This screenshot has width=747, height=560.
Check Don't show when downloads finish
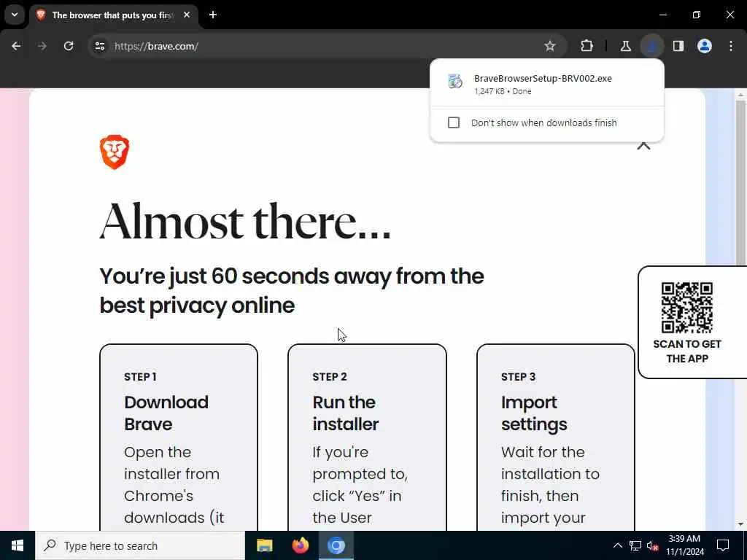click(454, 122)
